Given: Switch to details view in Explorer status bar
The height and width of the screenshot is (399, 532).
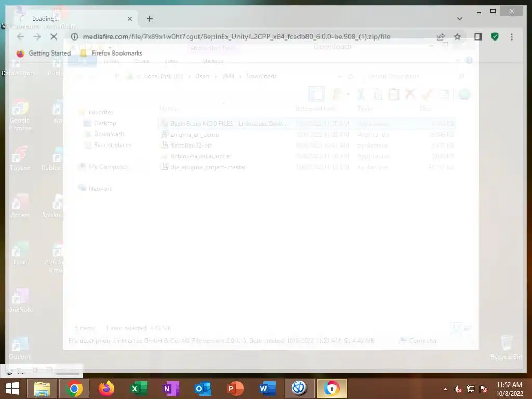Looking at the screenshot, I should tap(456, 328).
